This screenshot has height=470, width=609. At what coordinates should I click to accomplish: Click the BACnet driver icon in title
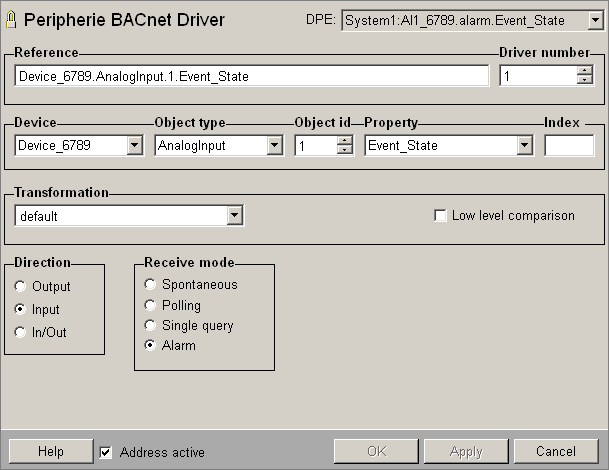click(12, 20)
